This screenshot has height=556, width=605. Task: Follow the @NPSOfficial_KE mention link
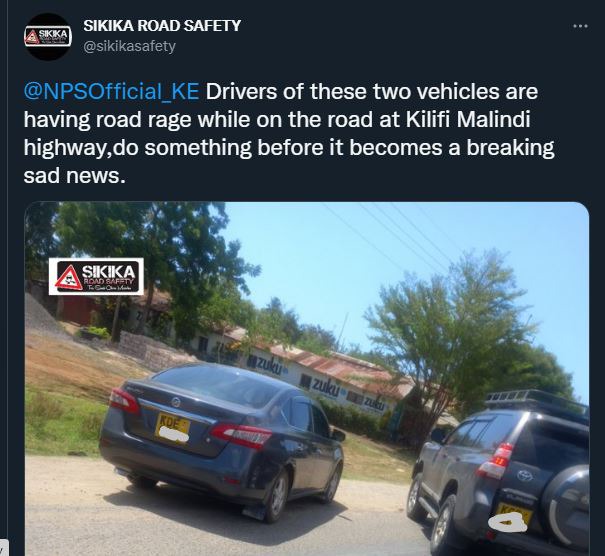coord(111,92)
